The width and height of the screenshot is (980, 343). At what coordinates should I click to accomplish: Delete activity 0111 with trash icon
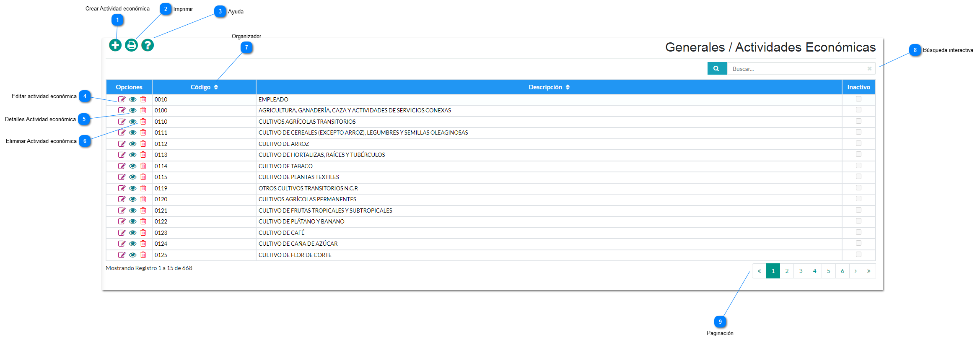pos(143,133)
